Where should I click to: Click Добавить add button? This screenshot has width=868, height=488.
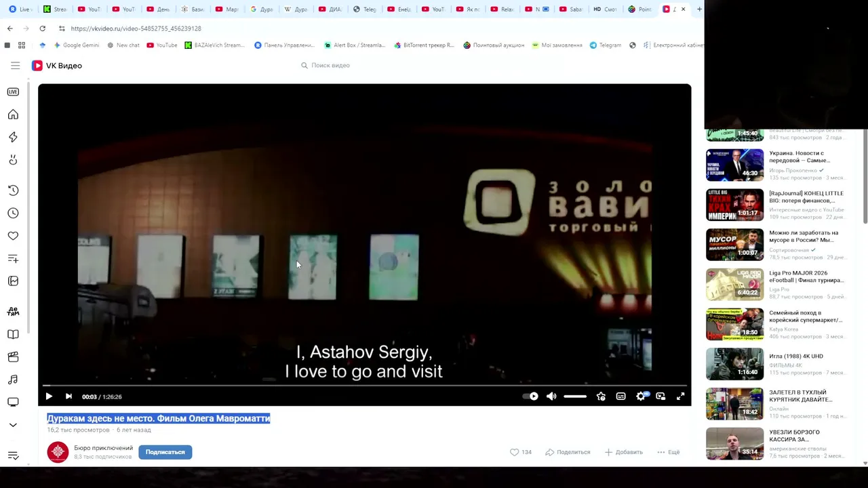pos(624,452)
